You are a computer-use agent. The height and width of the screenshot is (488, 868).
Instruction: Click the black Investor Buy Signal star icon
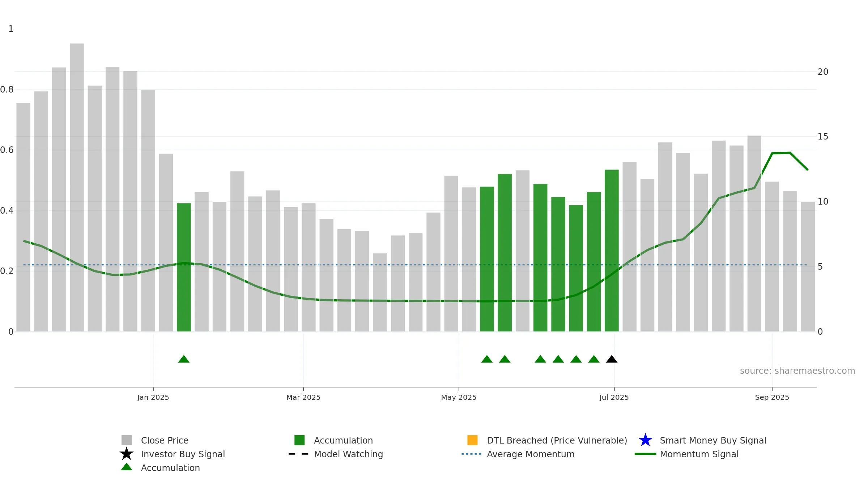[x=127, y=454]
